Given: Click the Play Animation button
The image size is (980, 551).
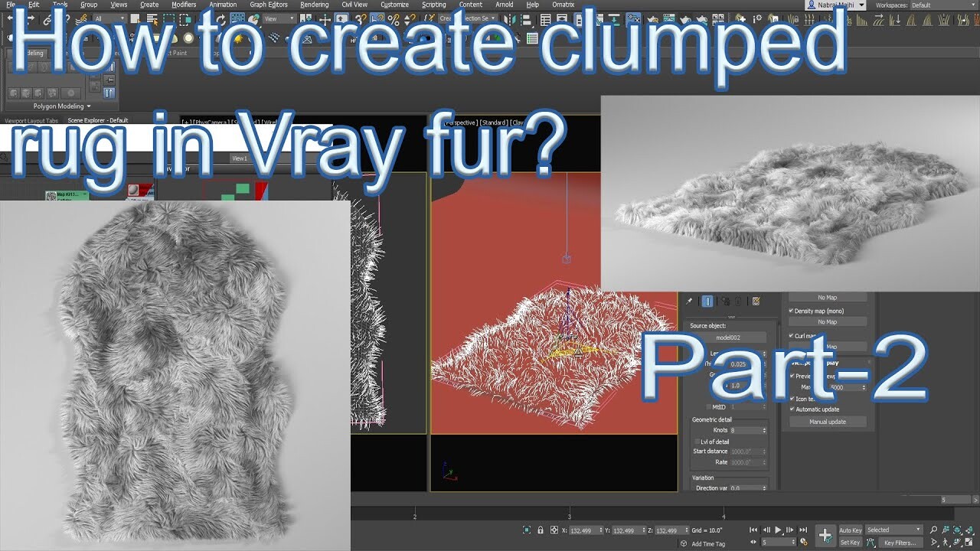Looking at the screenshot, I should pyautogui.click(x=778, y=529).
